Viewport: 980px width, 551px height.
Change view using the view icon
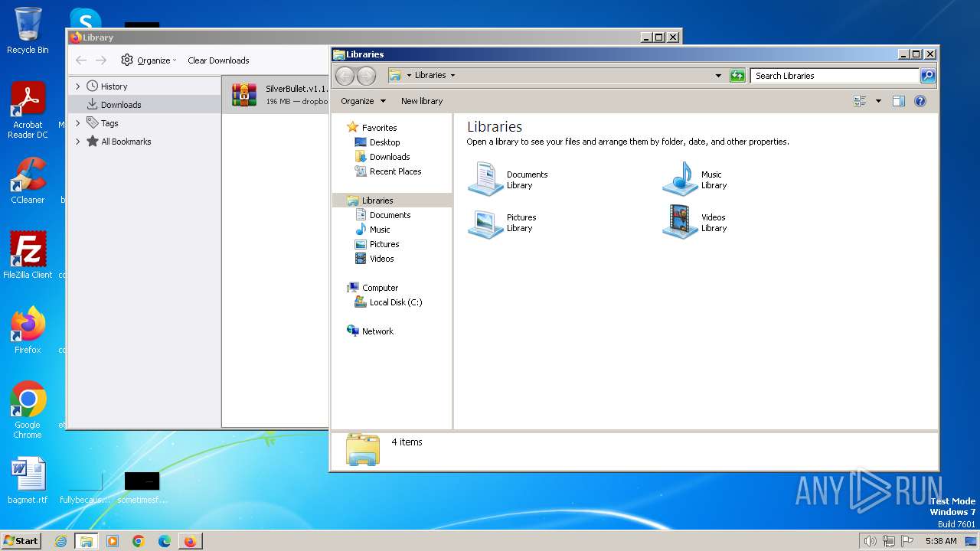pos(860,101)
